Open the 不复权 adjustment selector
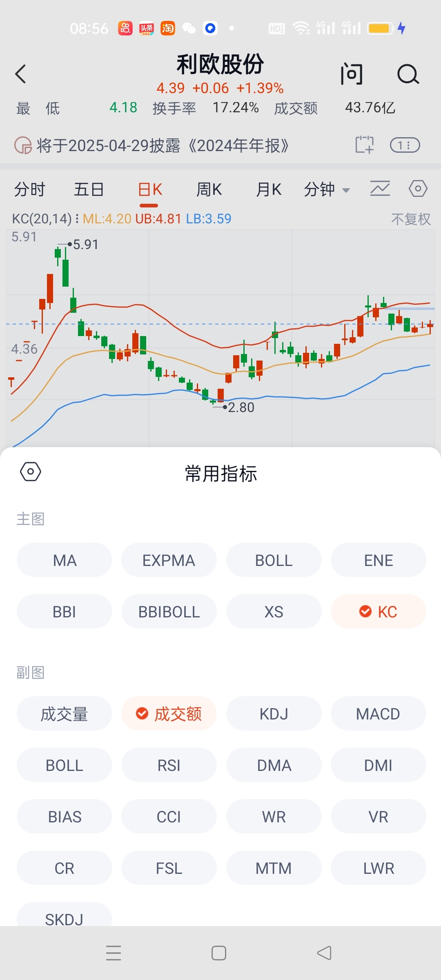The height and width of the screenshot is (980, 441). point(411,219)
